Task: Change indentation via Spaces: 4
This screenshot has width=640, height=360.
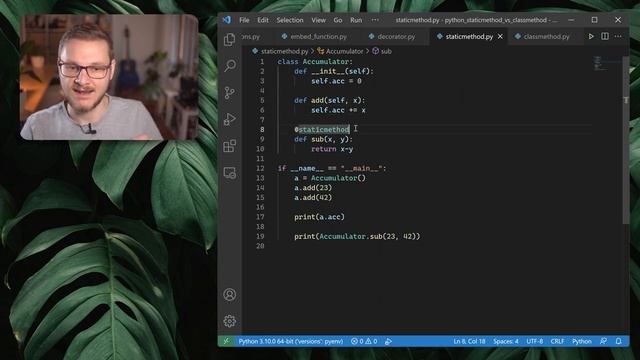Action: coord(506,341)
